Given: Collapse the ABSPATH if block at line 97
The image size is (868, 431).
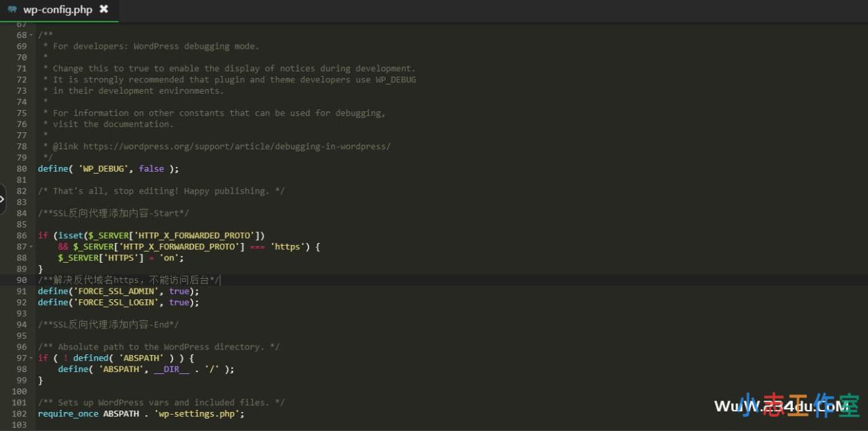Looking at the screenshot, I should (x=31, y=358).
